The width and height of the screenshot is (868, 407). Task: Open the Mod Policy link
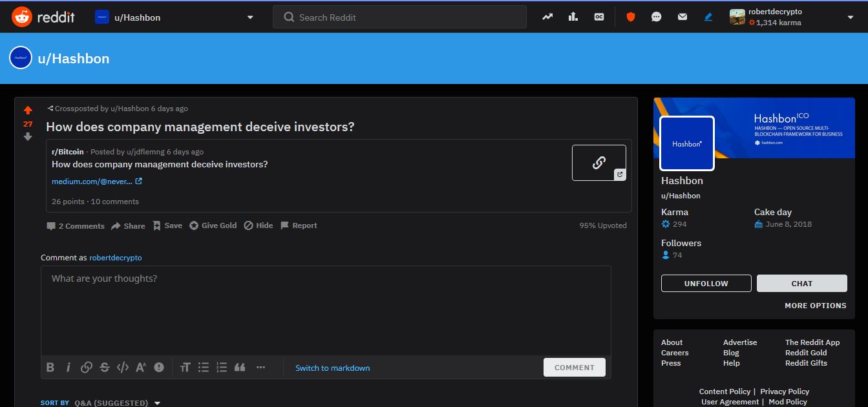pos(788,402)
